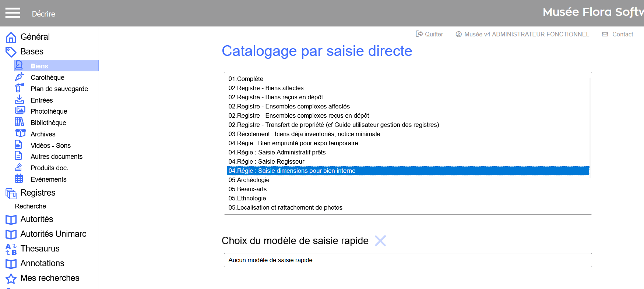Click the Annotations book icon
This screenshot has width=644, height=289.
pyautogui.click(x=11, y=264)
